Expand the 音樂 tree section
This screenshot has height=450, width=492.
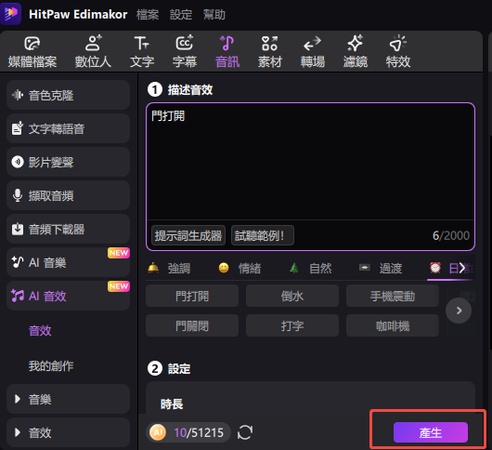pyautogui.click(x=68, y=399)
